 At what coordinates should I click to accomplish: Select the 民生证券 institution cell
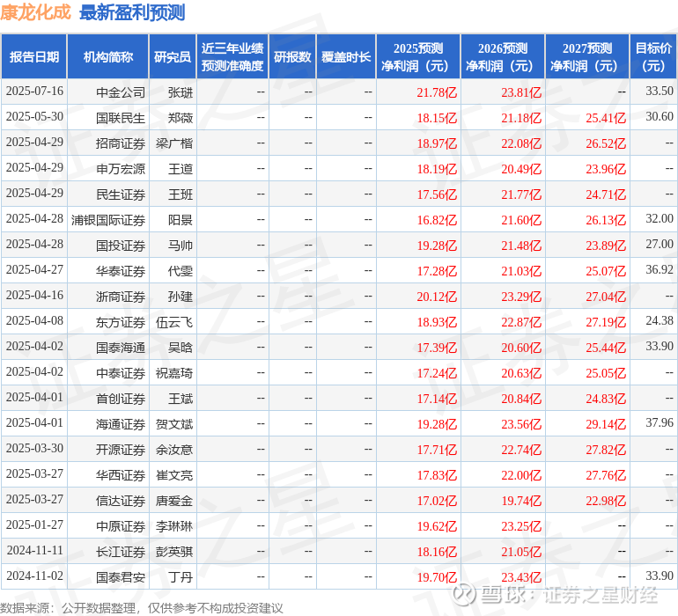coord(108,194)
